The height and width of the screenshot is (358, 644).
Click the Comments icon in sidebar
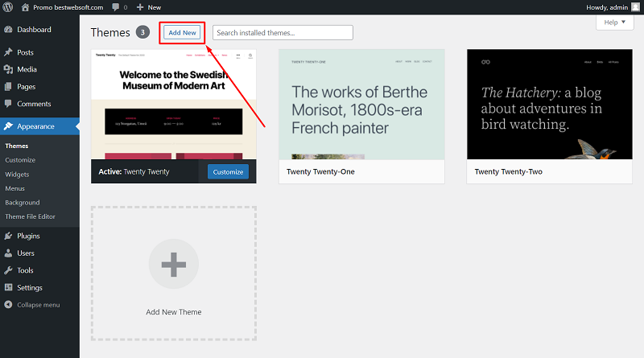(8, 104)
